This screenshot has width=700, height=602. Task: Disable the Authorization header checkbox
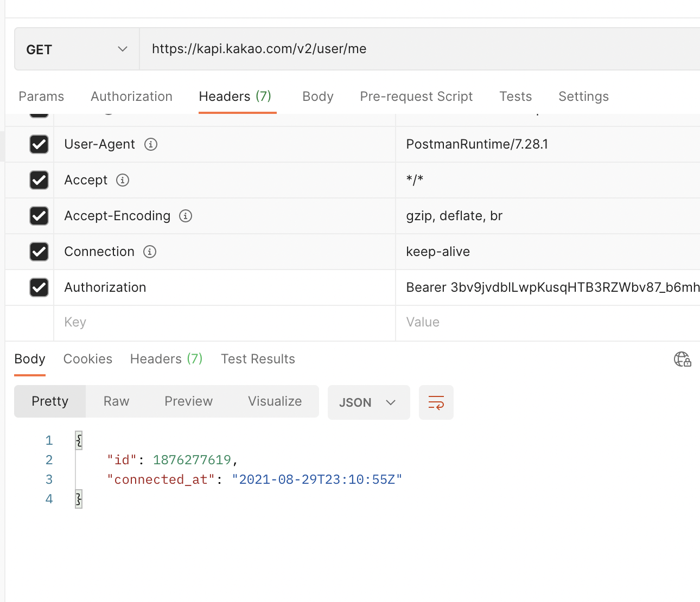(x=39, y=287)
